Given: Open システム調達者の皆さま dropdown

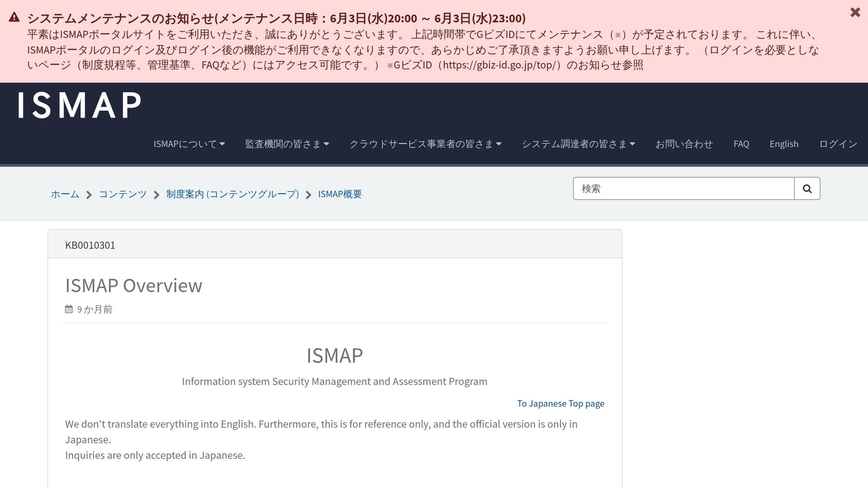Looking at the screenshot, I should (579, 144).
